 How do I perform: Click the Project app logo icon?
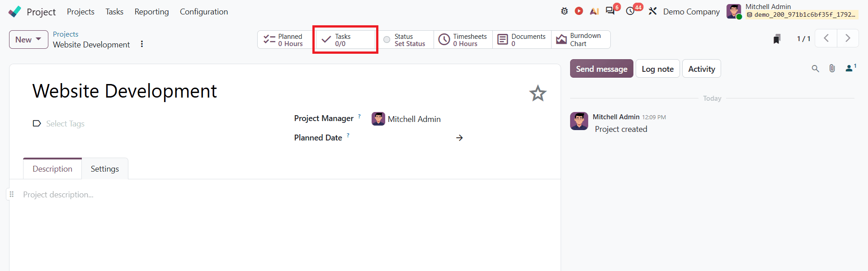pyautogui.click(x=15, y=11)
